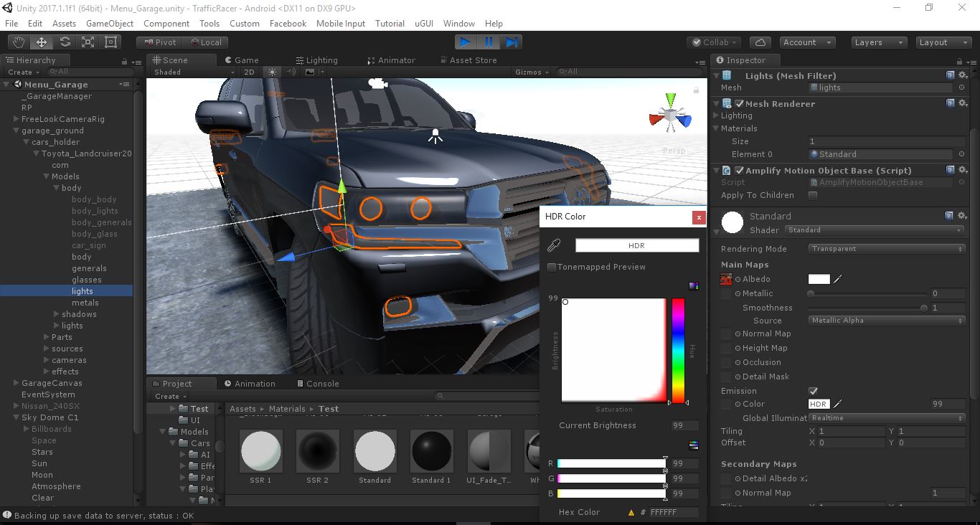
Task: Select the Hand tool in toolbar
Action: [x=19, y=42]
